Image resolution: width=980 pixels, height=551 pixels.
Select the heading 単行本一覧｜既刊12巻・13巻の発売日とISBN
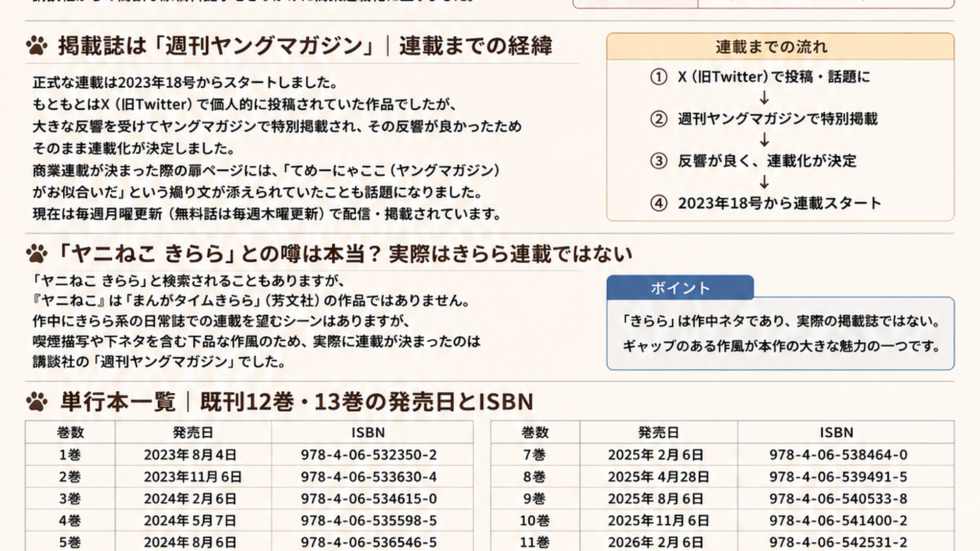pos(297,402)
